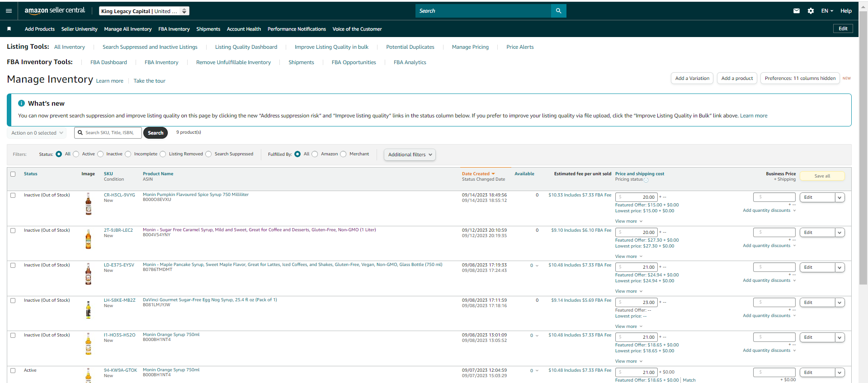Expand available quantity for LD-E375-EYSV row
Viewport: 868px width, 383px height.
[534, 266]
